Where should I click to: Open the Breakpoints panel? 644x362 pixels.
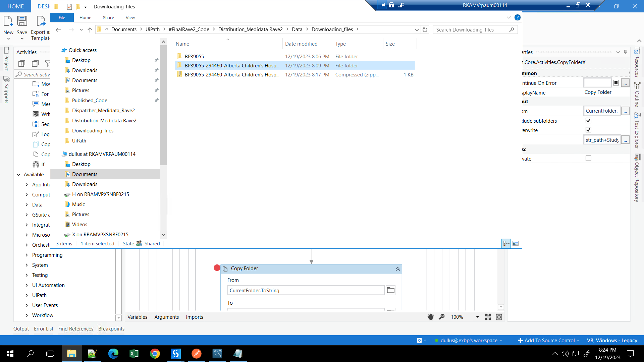(111, 329)
